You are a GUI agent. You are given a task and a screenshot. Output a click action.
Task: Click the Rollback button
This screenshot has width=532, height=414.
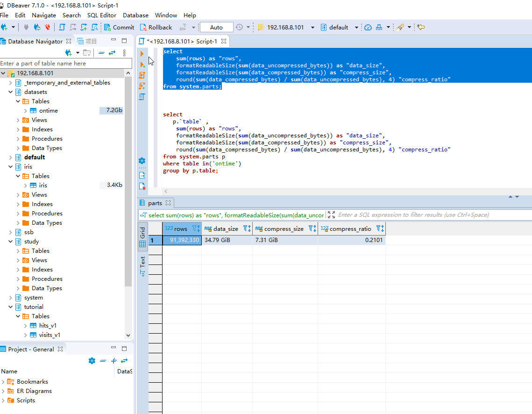click(x=156, y=28)
